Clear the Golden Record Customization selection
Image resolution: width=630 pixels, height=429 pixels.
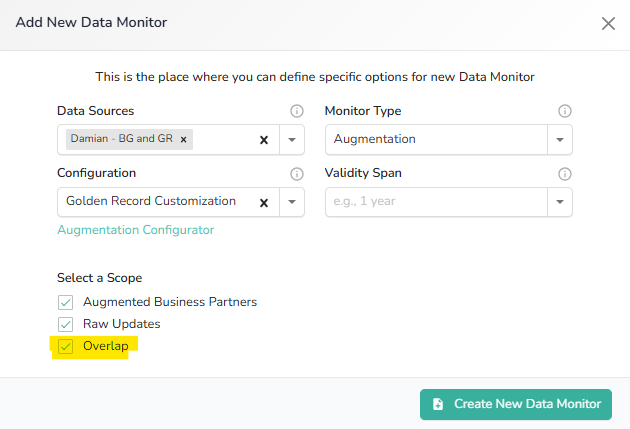click(x=264, y=202)
